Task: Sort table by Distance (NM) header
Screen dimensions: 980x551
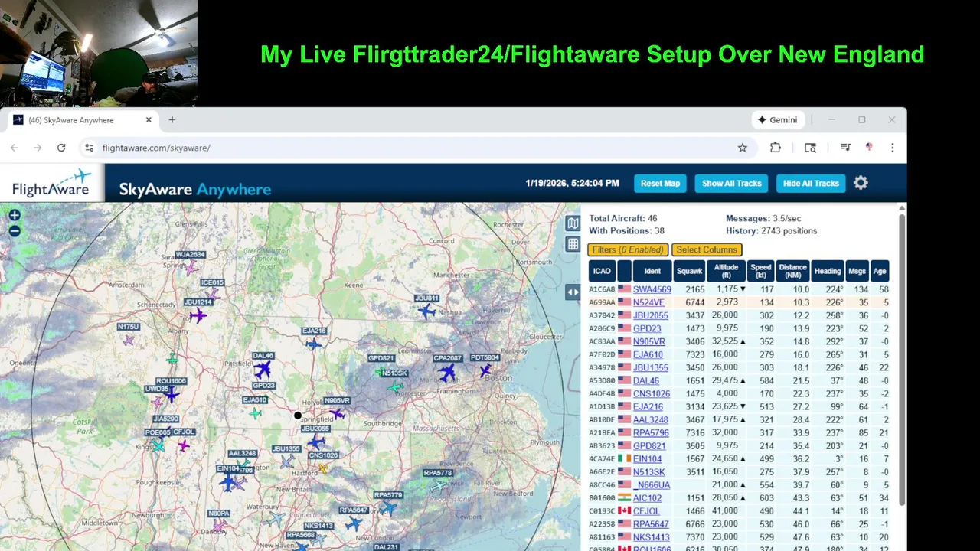Action: click(x=793, y=271)
